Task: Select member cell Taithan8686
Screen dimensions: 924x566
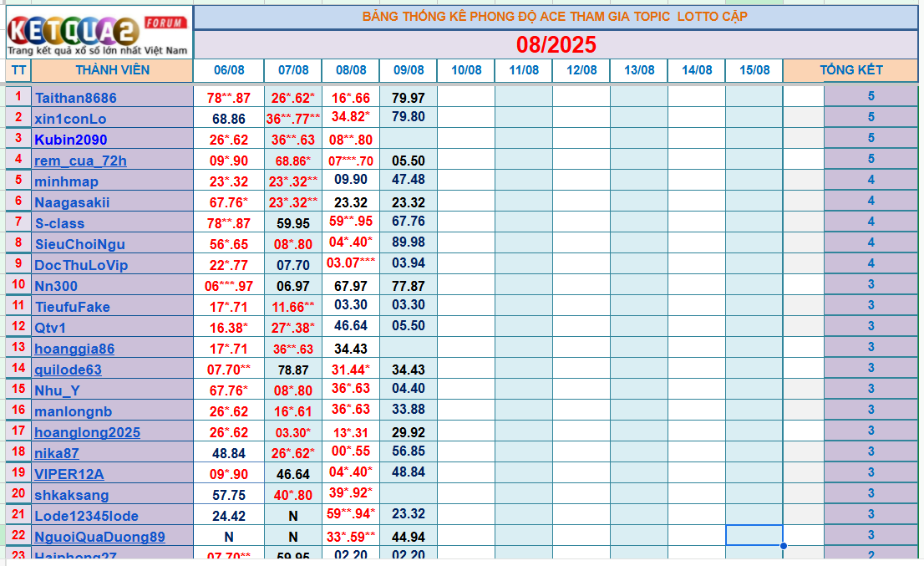Action: pyautogui.click(x=112, y=97)
